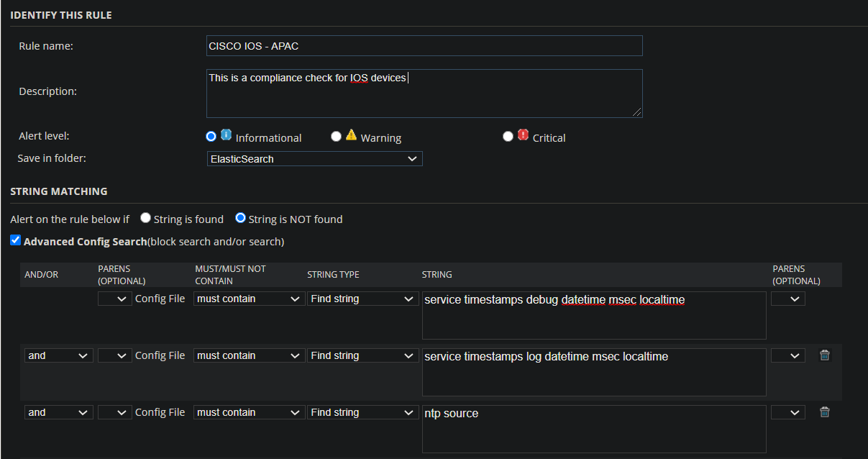868x459 pixels.
Task: Click the red Critical alert icon
Action: pos(523,135)
